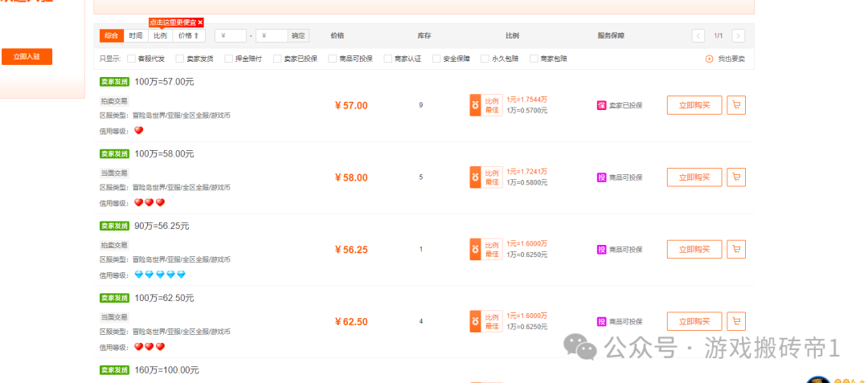Viewport: 868px width, 383px height.
Task: Toggle the 安全保障 filter checkbox
Action: tap(436, 59)
